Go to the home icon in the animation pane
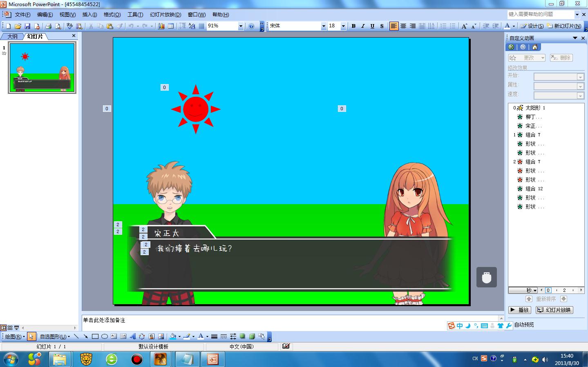 [x=534, y=47]
